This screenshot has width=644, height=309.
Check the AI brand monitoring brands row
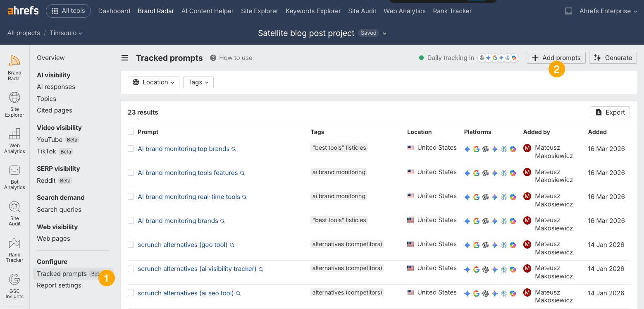[131, 220]
